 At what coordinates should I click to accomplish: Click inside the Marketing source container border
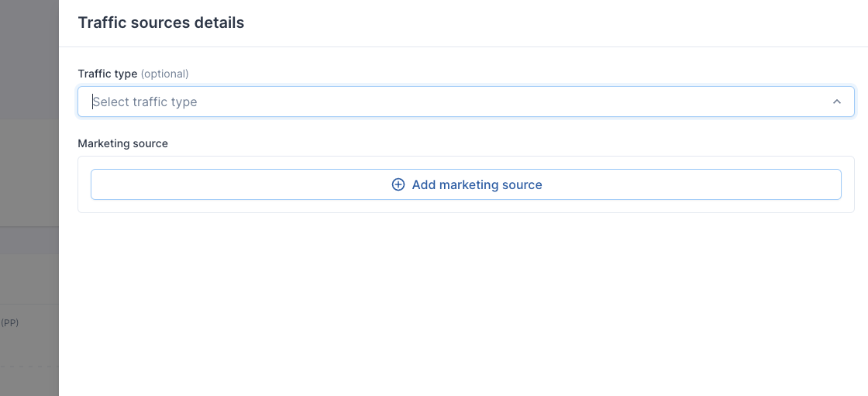pyautogui.click(x=466, y=206)
